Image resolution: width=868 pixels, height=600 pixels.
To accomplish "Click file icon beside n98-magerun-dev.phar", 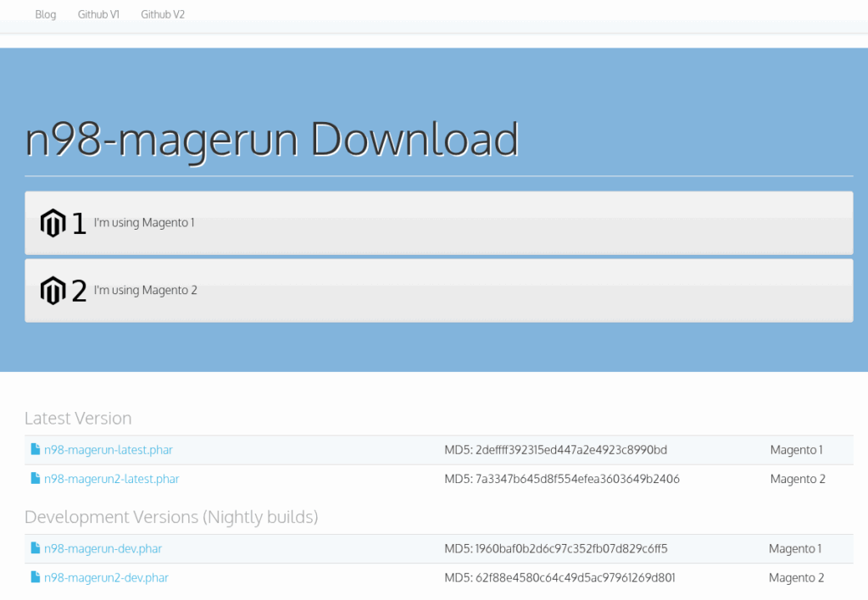I will point(36,548).
